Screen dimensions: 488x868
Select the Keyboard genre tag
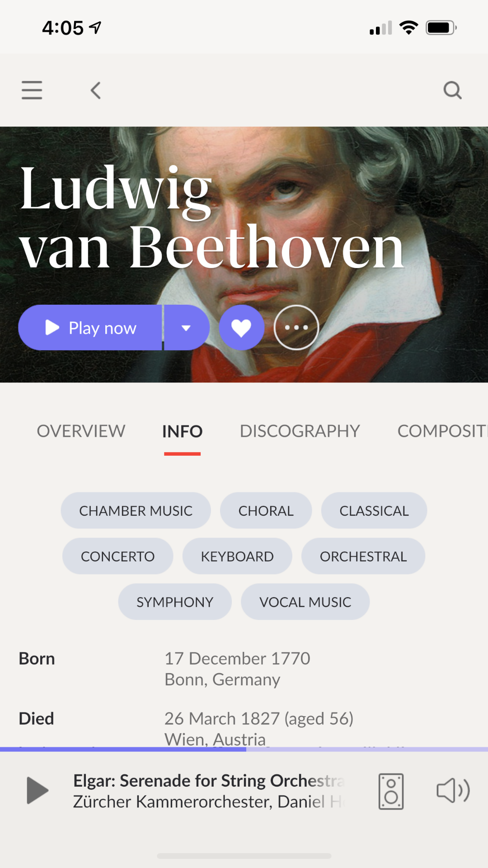coord(237,557)
